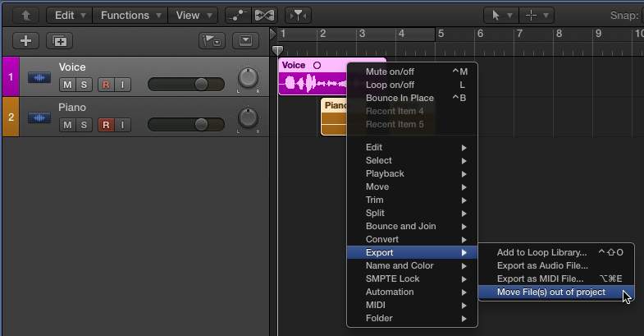Select the Voice audio region waveform
This screenshot has width=644, height=336.
tap(313, 84)
